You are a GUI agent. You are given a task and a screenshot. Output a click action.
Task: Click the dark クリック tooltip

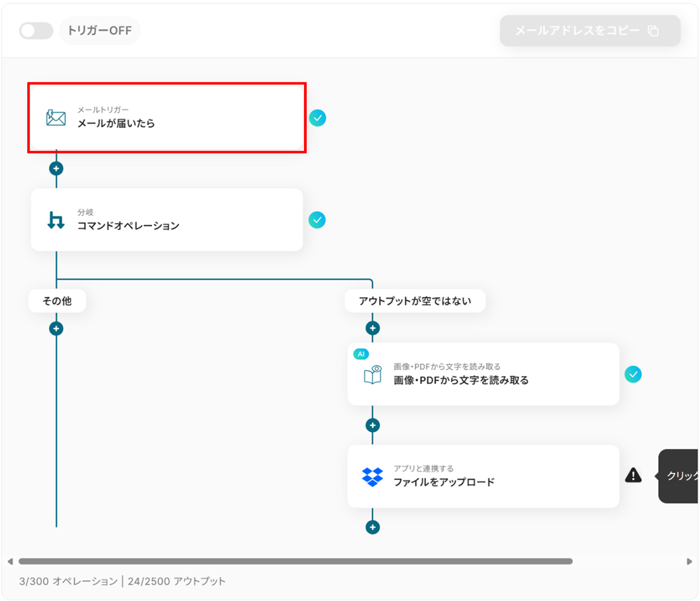(678, 476)
